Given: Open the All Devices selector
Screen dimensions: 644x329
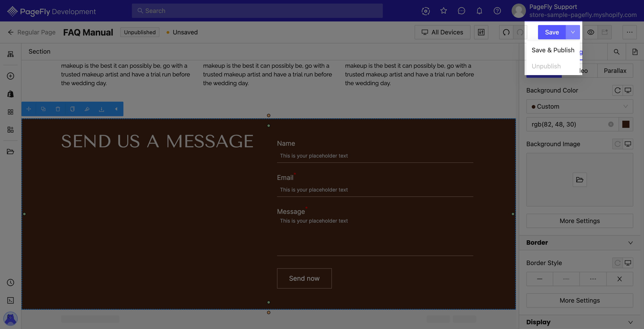Looking at the screenshot, I should pos(443,32).
